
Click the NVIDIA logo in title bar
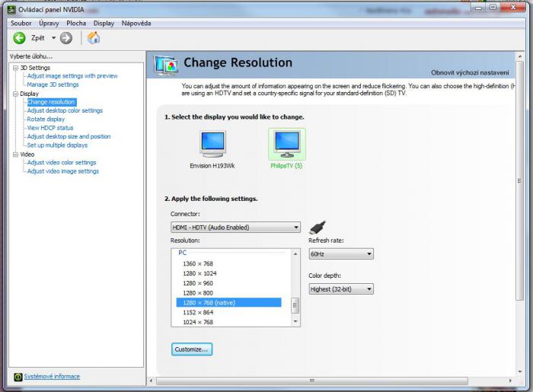[11, 9]
